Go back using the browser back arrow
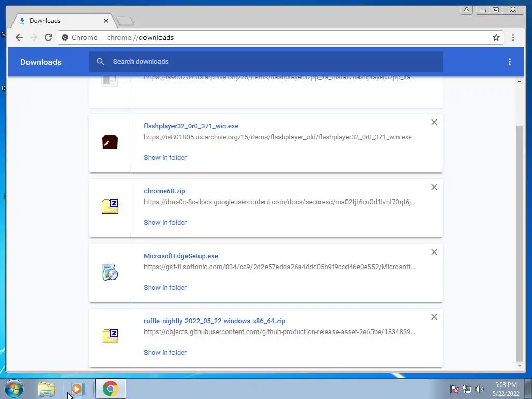 coord(19,37)
